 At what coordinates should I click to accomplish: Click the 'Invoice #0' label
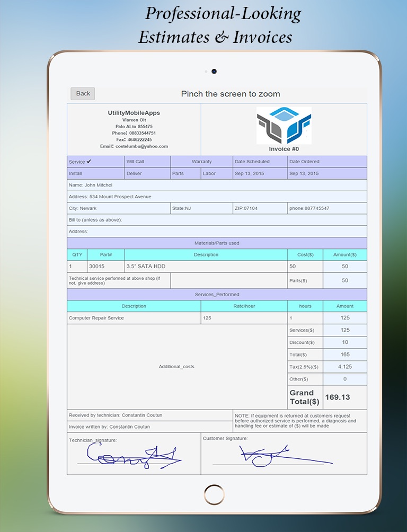(x=284, y=149)
